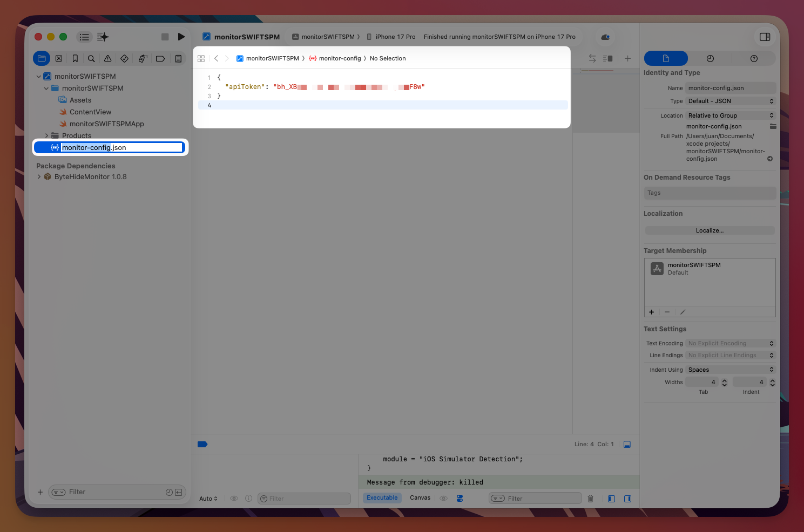Show the Report navigator
The height and width of the screenshot is (532, 804).
pos(178,58)
